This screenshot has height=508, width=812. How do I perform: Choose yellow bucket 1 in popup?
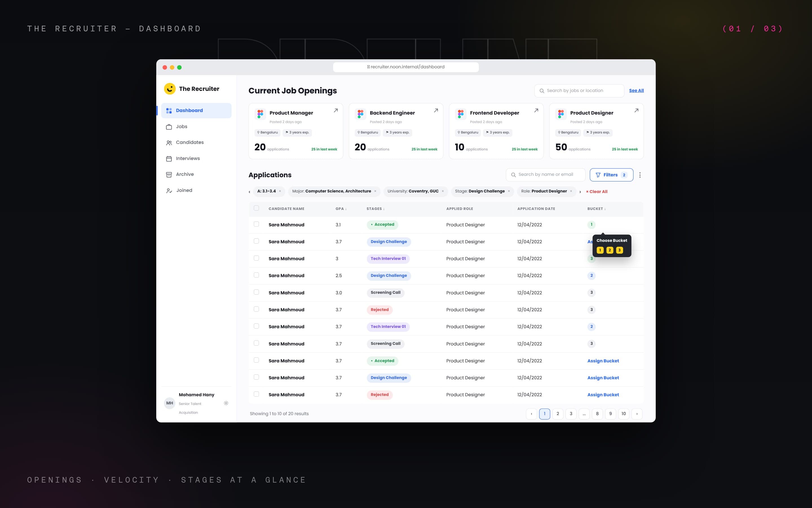(600, 250)
